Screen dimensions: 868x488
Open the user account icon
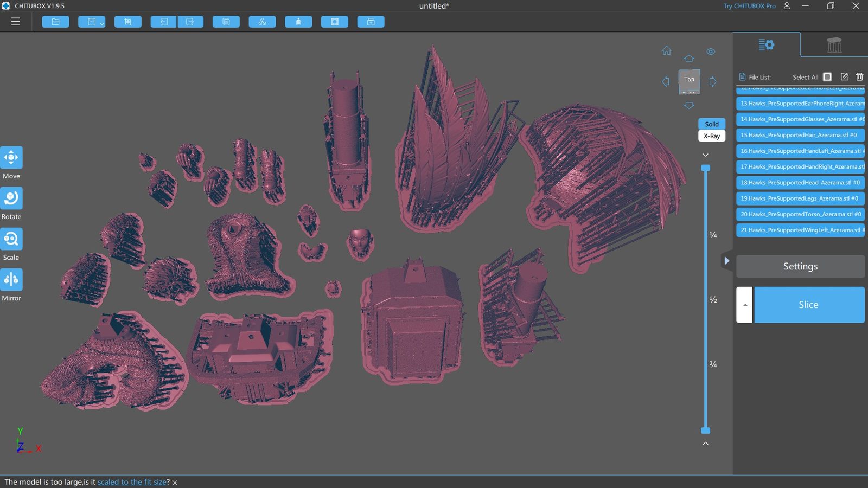787,6
